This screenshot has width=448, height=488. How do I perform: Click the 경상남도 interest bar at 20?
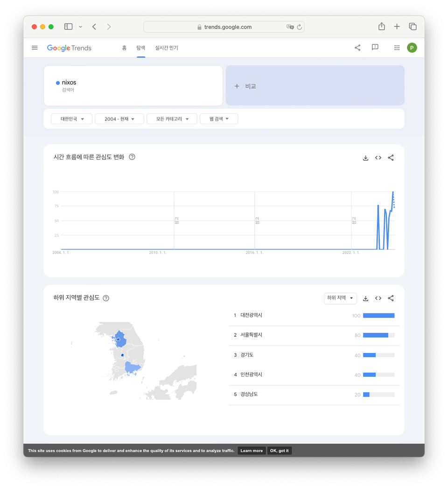(x=378, y=395)
